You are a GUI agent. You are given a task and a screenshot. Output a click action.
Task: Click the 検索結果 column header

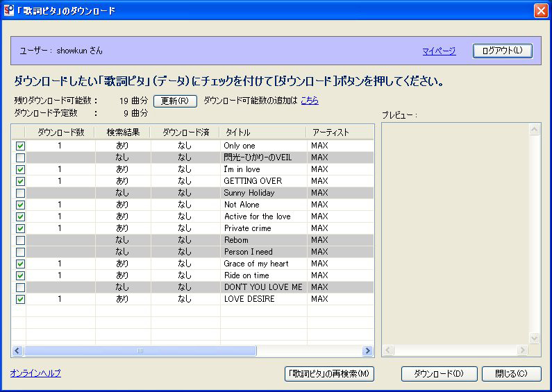123,132
